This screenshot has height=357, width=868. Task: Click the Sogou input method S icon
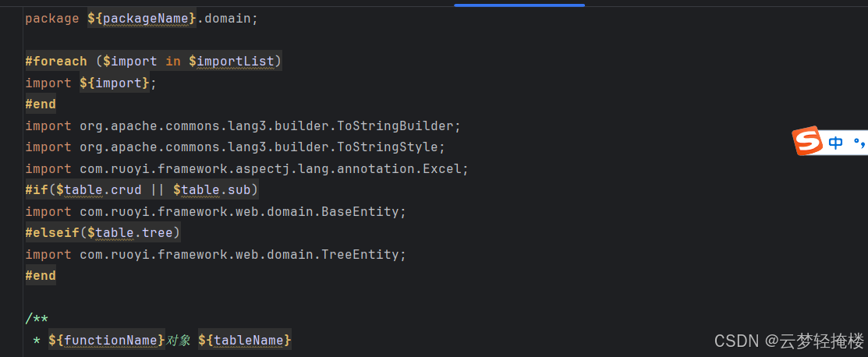(x=807, y=141)
